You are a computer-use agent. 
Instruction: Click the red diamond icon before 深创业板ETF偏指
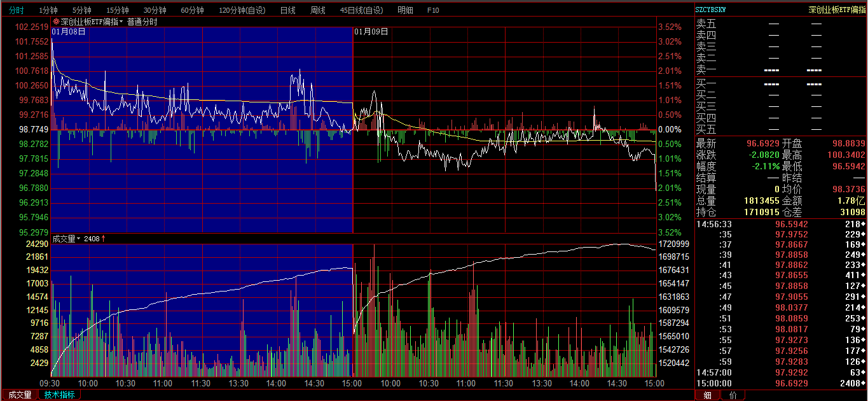(x=56, y=22)
